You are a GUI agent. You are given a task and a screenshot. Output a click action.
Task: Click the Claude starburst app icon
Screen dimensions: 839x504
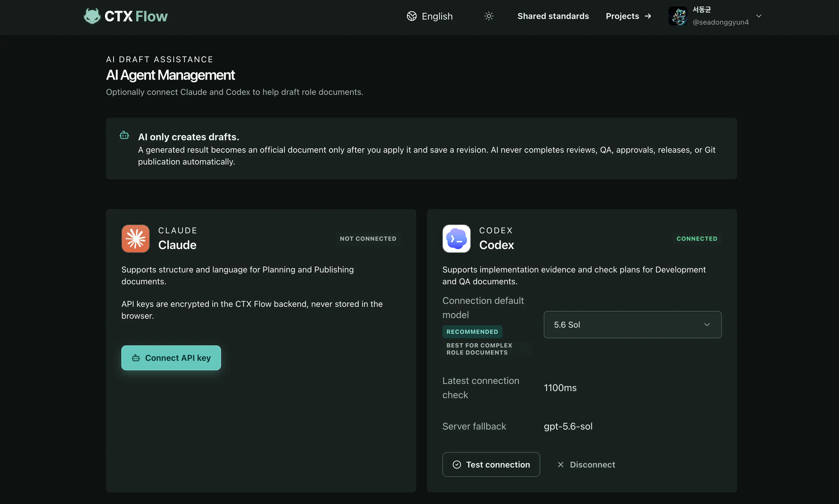click(x=136, y=238)
